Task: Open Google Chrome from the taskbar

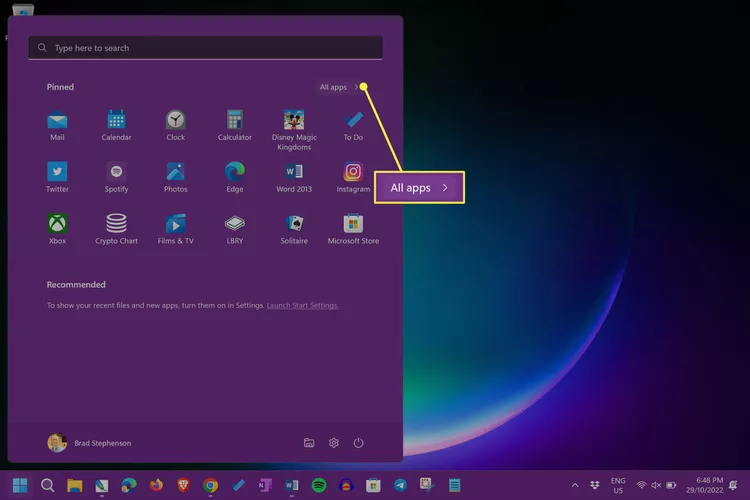Action: [x=210, y=485]
